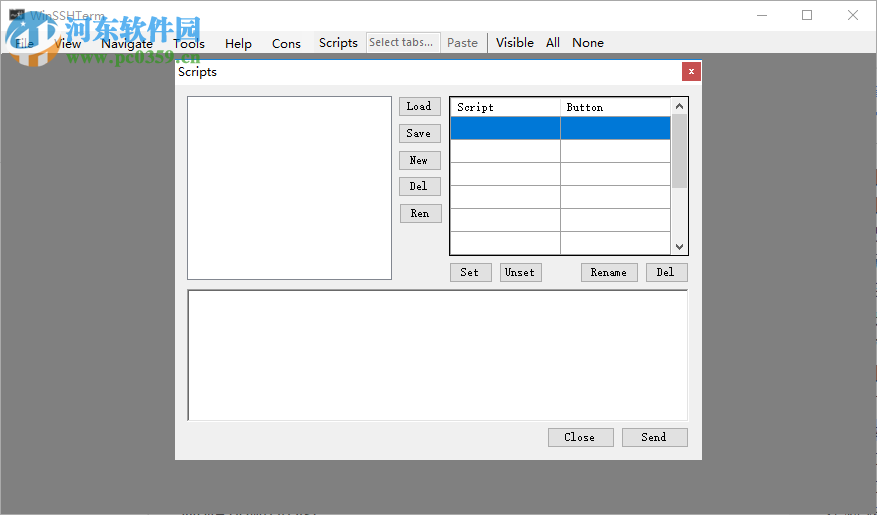
Task: Open the Cons menu
Action: pos(286,44)
